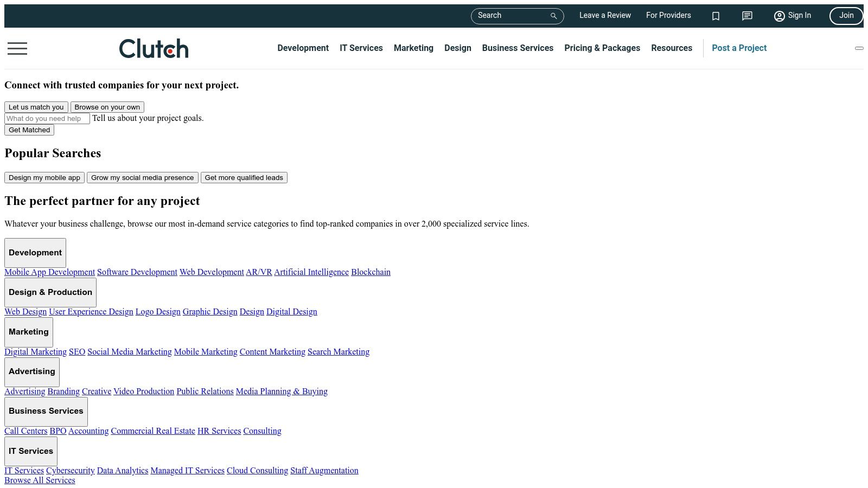Open the Call Centers link

(26, 431)
